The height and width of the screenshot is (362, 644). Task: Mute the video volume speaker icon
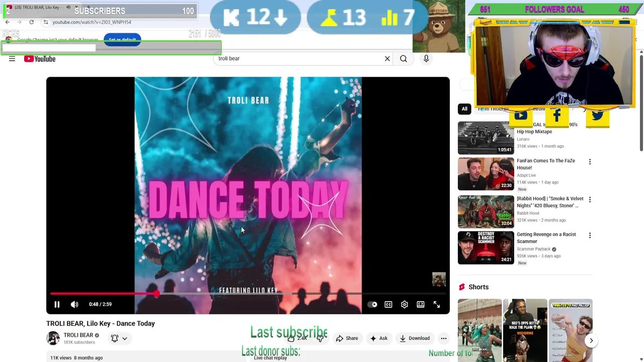point(74,304)
